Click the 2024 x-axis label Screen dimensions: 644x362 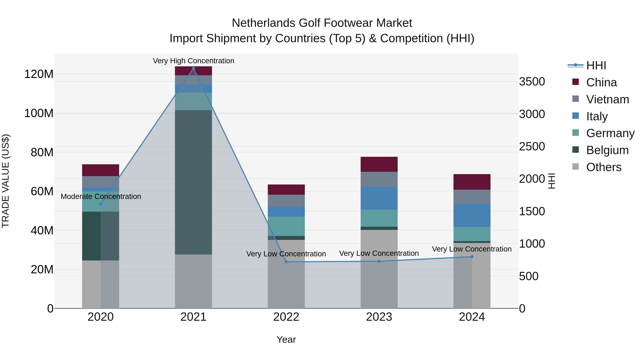[472, 317]
